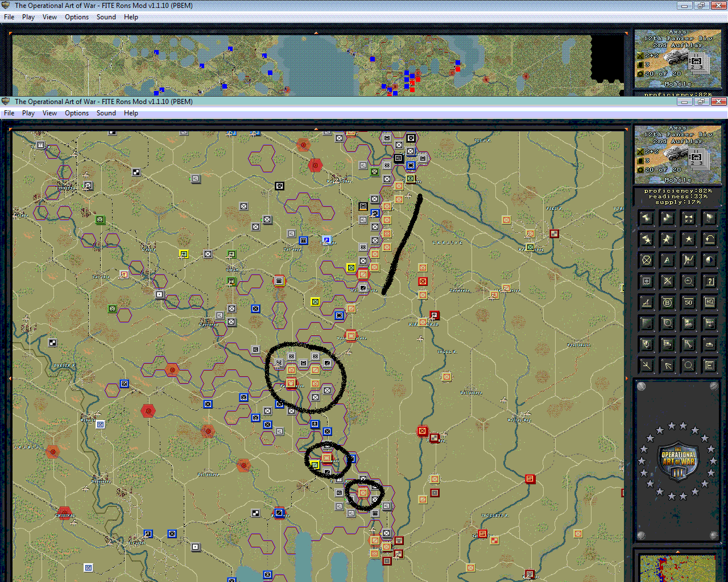Click the microphone icon

click(647, 344)
